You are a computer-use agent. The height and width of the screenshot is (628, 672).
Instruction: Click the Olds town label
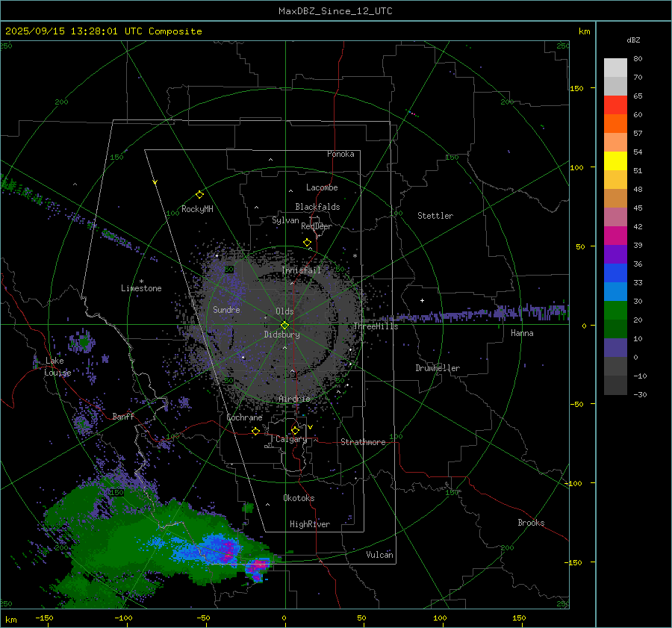tap(284, 311)
